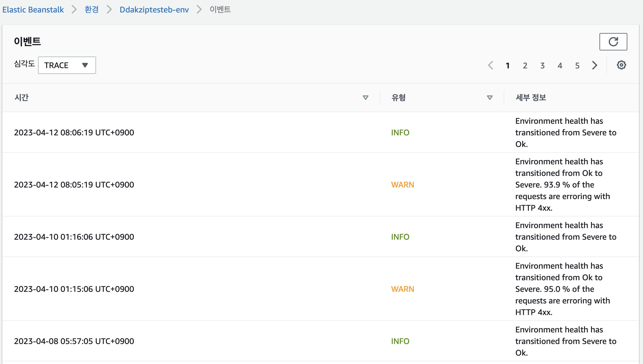Click the 유형 column header label
The image size is (643, 364).
(398, 98)
